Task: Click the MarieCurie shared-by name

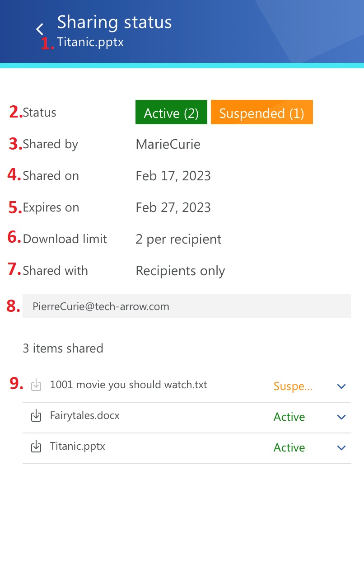Action: tap(168, 144)
